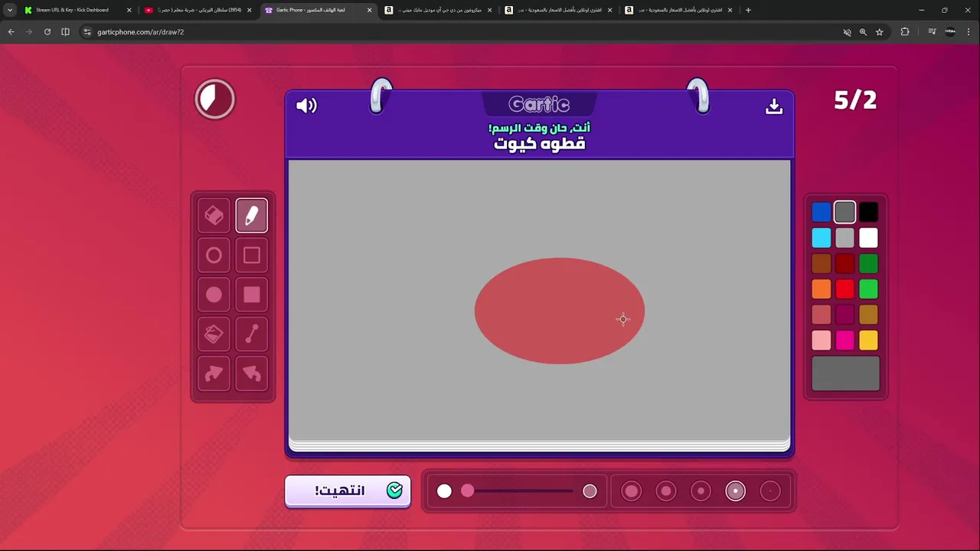Pick the light pink color swatch

(822, 340)
